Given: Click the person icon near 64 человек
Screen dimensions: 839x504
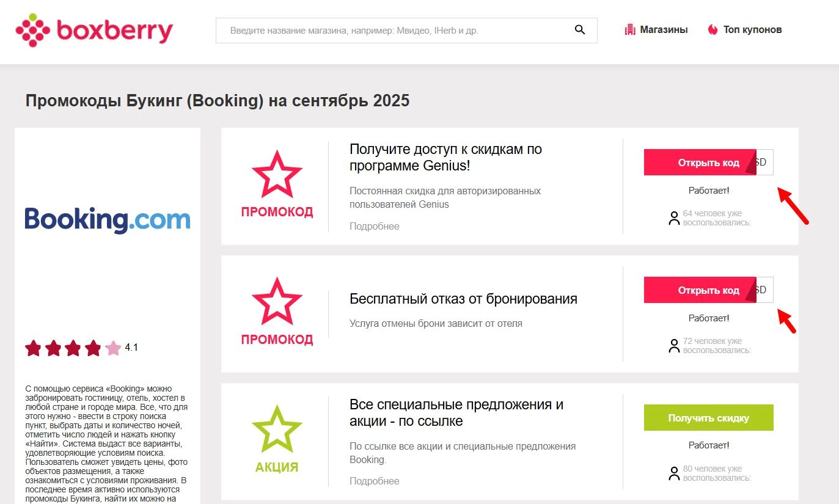Looking at the screenshot, I should point(675,218).
